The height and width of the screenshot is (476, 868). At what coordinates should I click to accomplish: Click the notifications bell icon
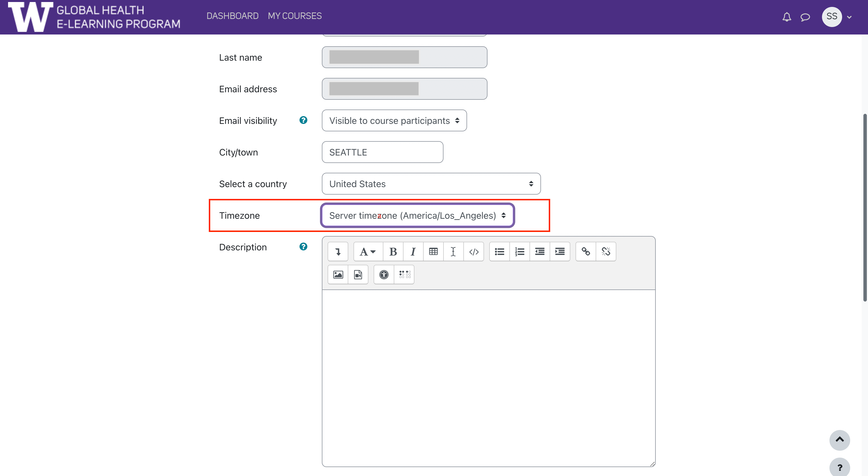(786, 17)
